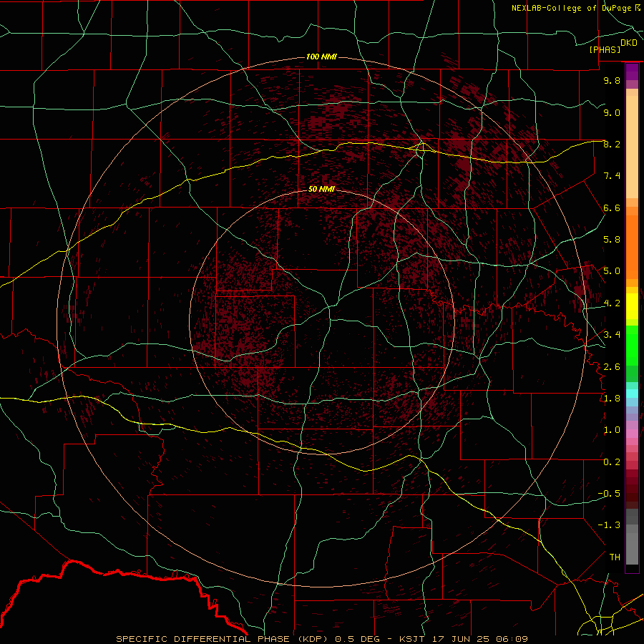This screenshot has height=644, width=644.
Task: Click the 7.4 value on the legend
Action: coord(612,176)
